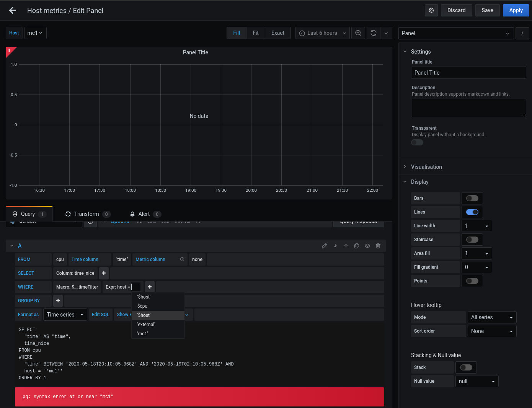Click Edit SQL
Screen dimensions: 532x408
point(100,314)
